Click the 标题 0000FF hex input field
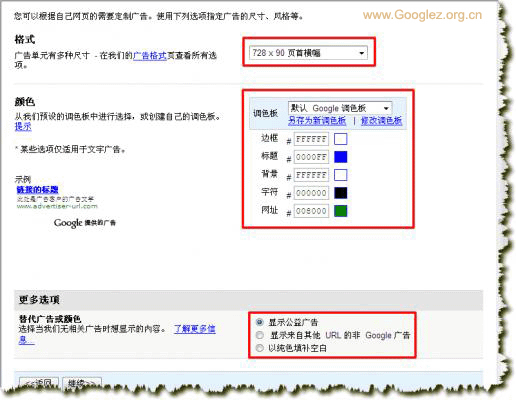The height and width of the screenshot is (400, 516). point(311,157)
